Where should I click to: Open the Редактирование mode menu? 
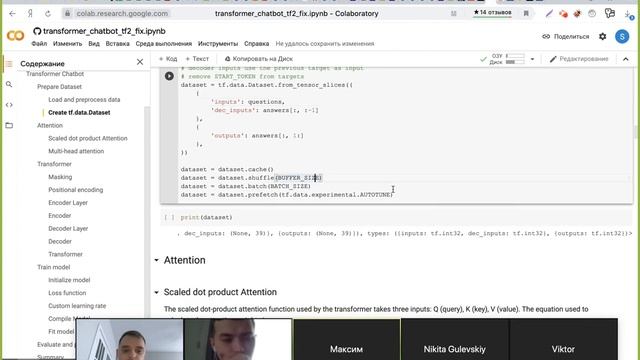click(579, 59)
